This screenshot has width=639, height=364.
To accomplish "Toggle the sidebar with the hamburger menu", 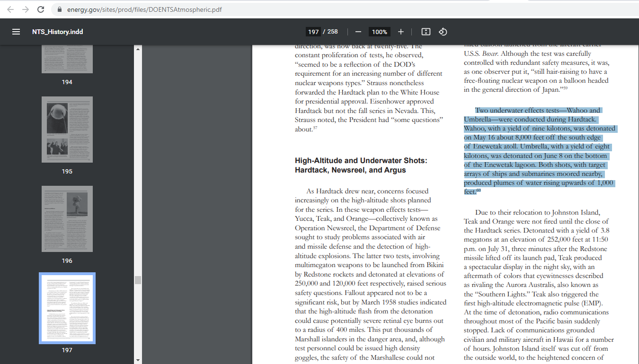I will (x=16, y=32).
